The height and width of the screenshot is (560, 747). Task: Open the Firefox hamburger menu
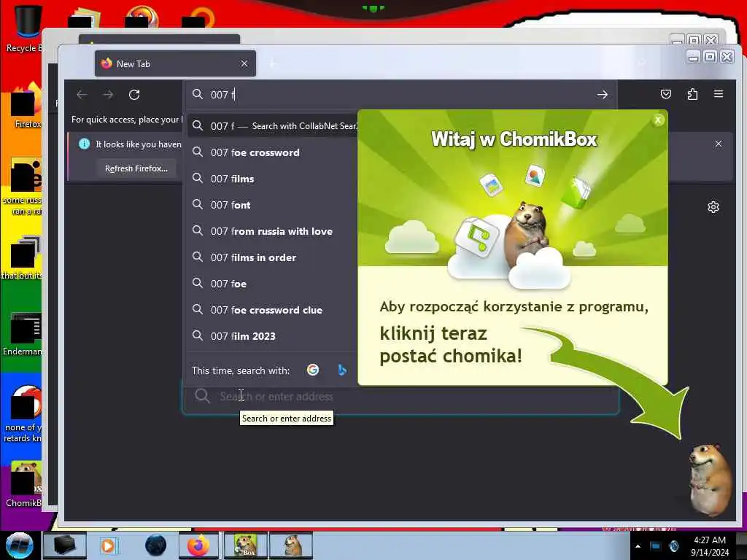click(719, 94)
